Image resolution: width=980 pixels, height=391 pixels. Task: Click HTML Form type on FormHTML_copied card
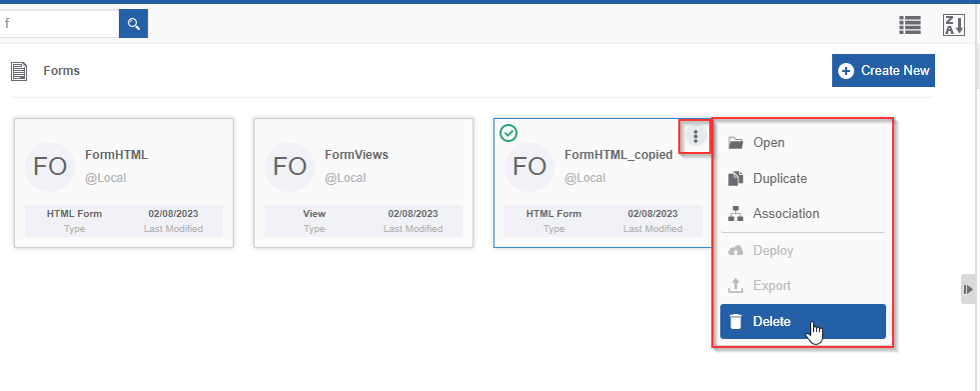coord(553,213)
